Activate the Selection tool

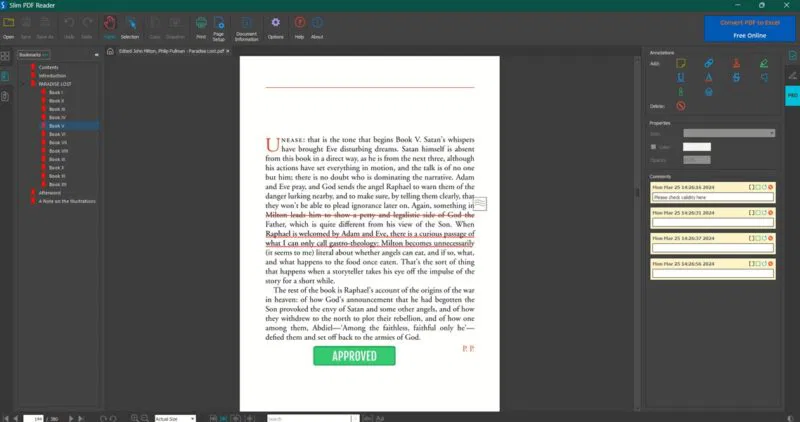click(130, 27)
